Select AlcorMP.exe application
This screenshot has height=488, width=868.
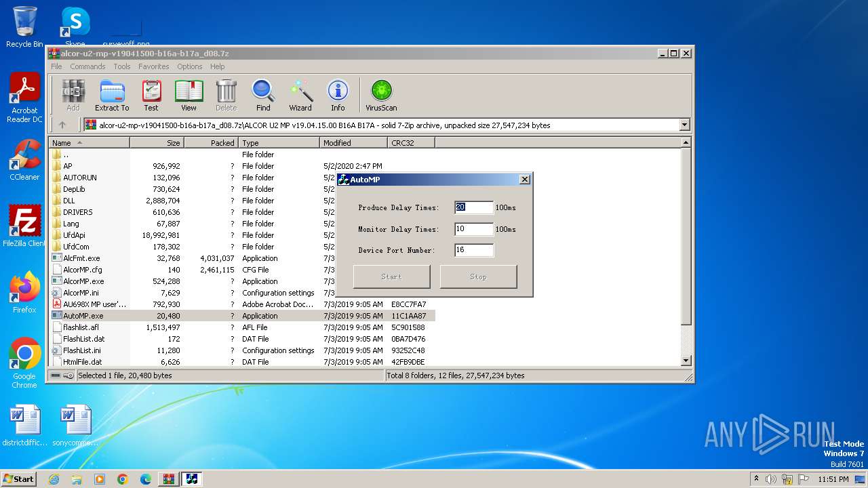click(243, 281)
